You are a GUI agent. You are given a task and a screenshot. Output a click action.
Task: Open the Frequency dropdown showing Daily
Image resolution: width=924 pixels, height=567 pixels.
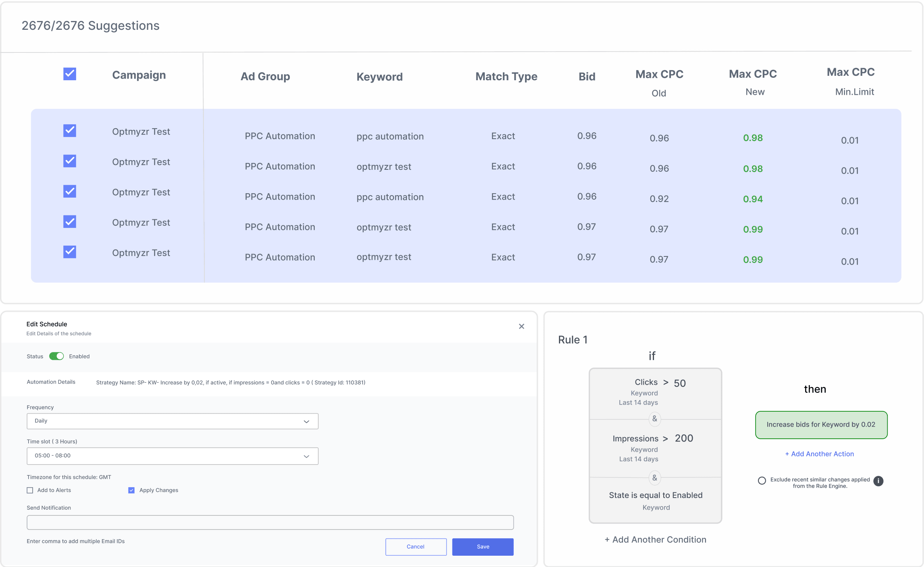(x=172, y=421)
